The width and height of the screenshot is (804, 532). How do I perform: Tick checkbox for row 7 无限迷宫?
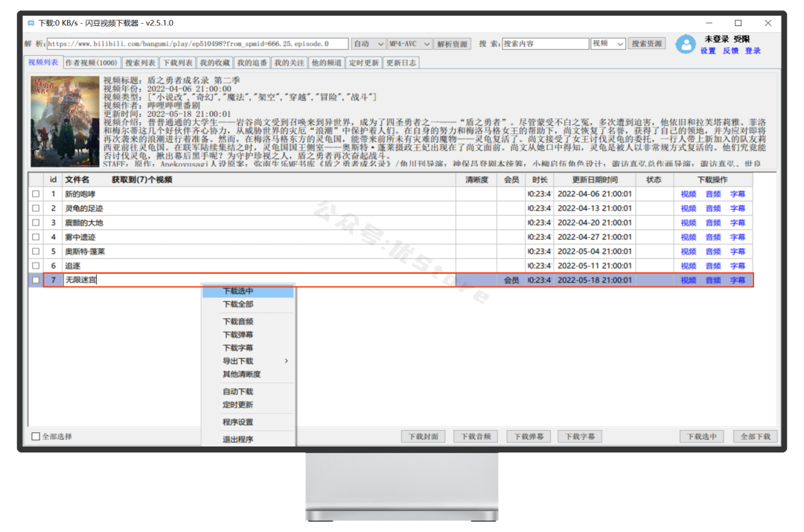(36, 281)
